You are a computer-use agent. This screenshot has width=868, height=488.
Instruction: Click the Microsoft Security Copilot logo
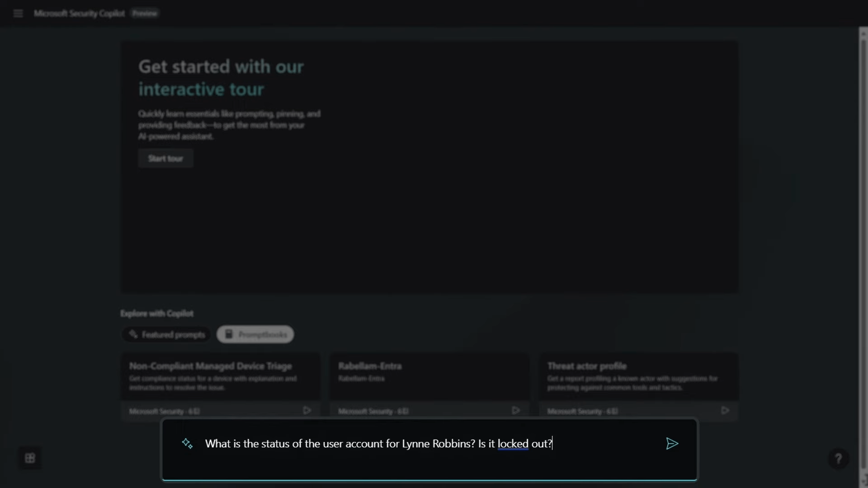79,13
